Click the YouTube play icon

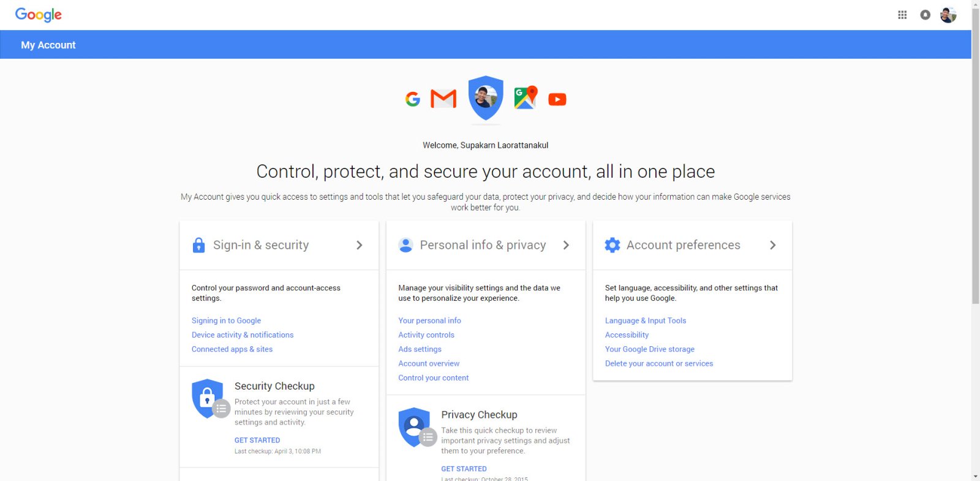pyautogui.click(x=557, y=99)
